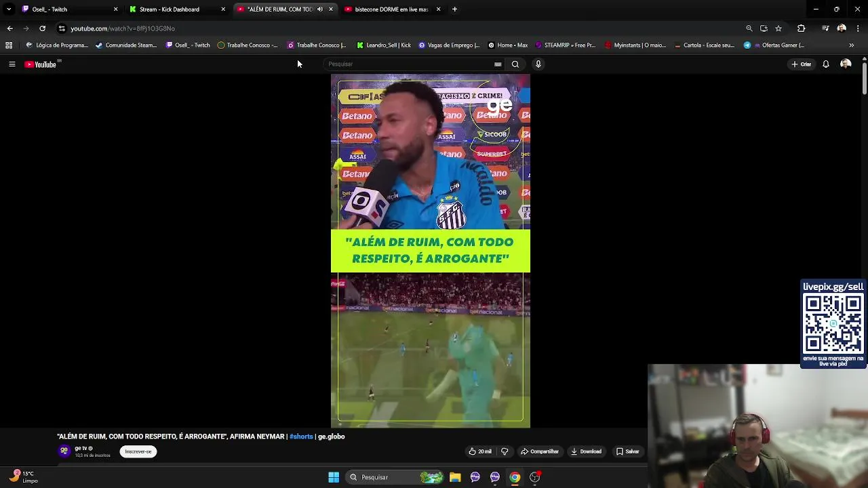The height and width of the screenshot is (488, 868).
Task: Open the Osell_ - Twitch bookmark
Action: (188, 45)
